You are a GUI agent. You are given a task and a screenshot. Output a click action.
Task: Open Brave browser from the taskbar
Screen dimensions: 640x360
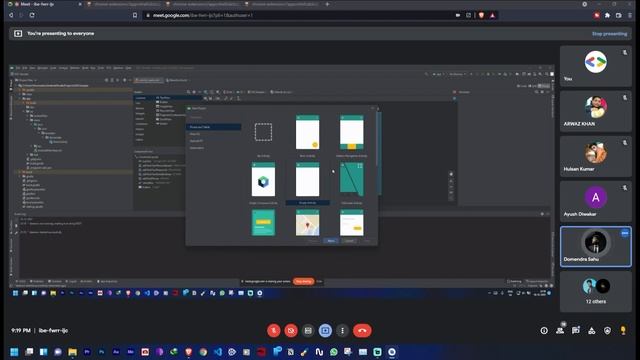tap(189, 352)
